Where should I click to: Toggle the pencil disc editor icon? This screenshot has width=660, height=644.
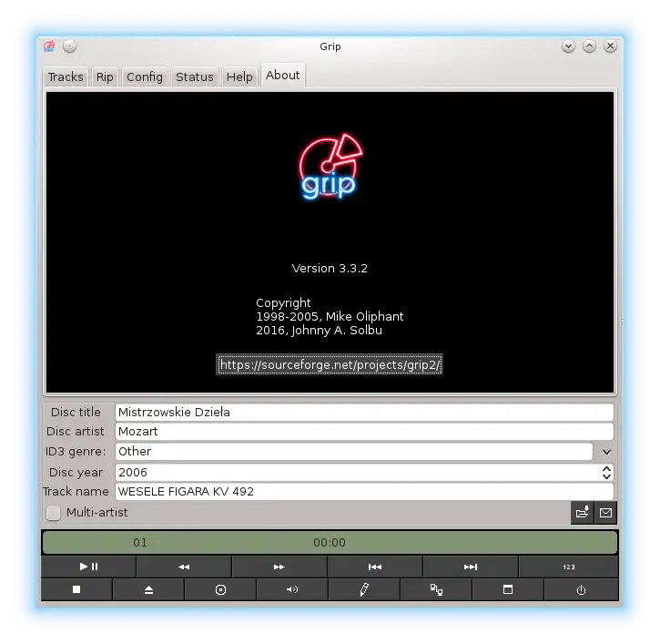pyautogui.click(x=364, y=589)
